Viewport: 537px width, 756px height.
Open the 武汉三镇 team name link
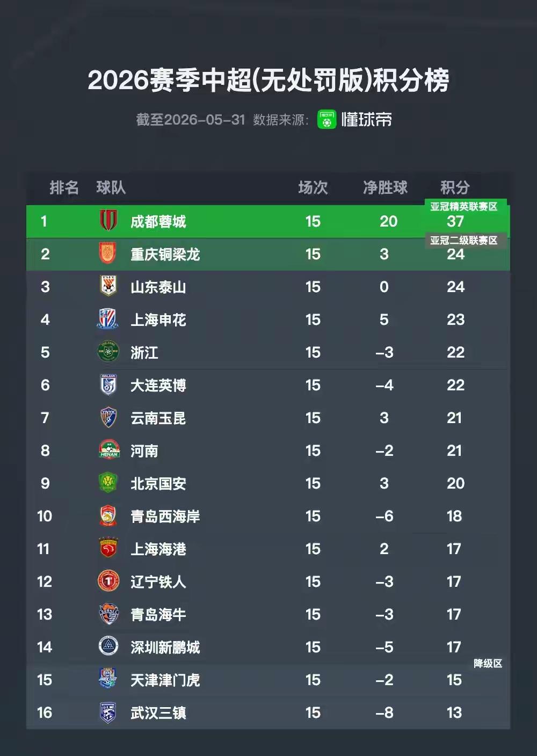158,713
